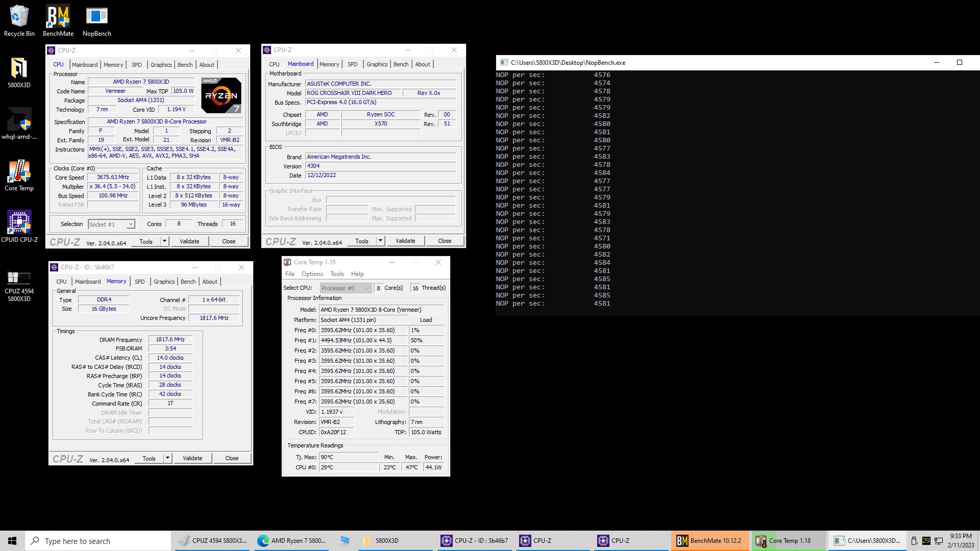
Task: Open the Tools dropdown arrow in CPU-Z Memory window
Action: click(167, 458)
